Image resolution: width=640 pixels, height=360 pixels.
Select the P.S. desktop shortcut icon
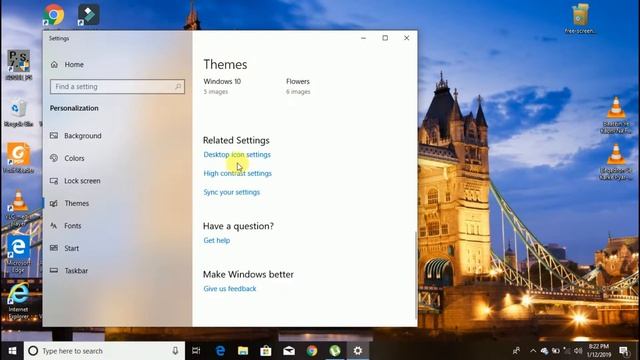[x=18, y=65]
